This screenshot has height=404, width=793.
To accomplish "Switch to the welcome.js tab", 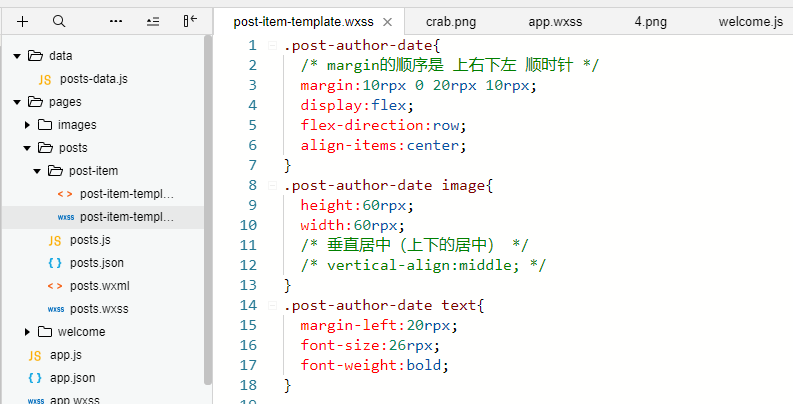I will tap(751, 22).
